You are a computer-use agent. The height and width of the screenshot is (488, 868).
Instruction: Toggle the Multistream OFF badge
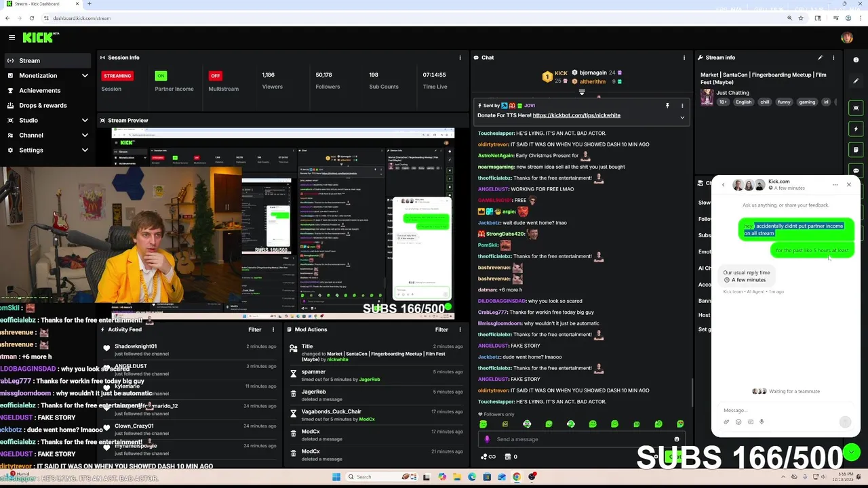point(215,75)
